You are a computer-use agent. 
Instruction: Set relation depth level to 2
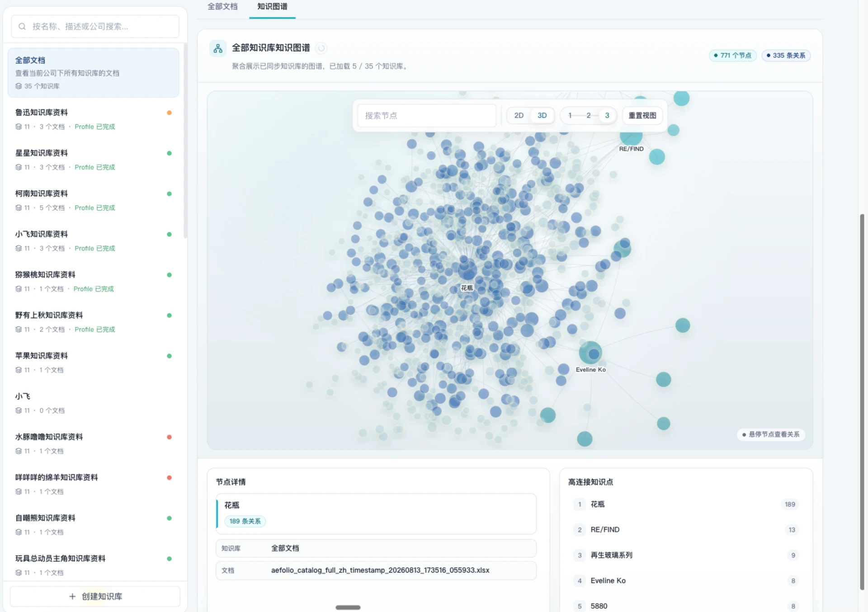[x=589, y=116]
